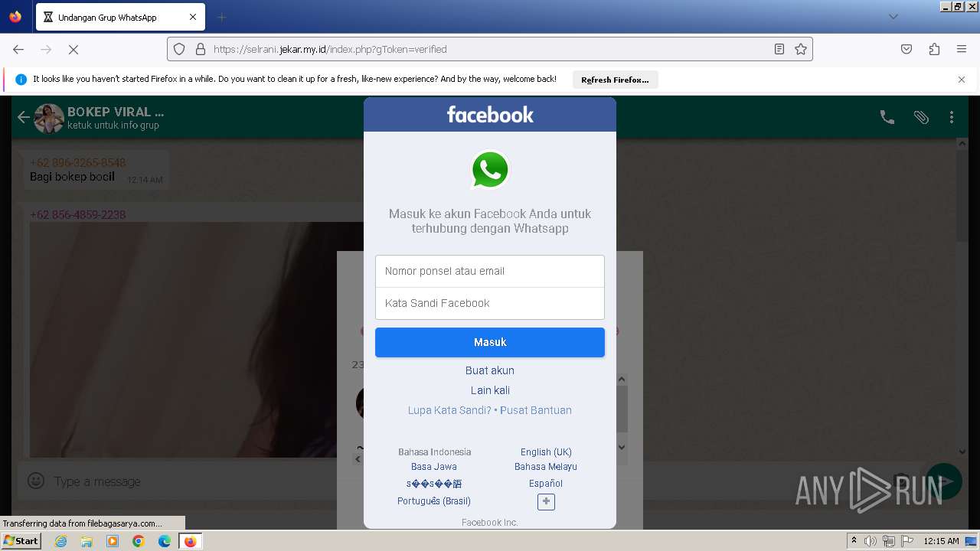Click the BOKEP VIRAL group title
The height and width of the screenshot is (551, 980).
point(116,112)
